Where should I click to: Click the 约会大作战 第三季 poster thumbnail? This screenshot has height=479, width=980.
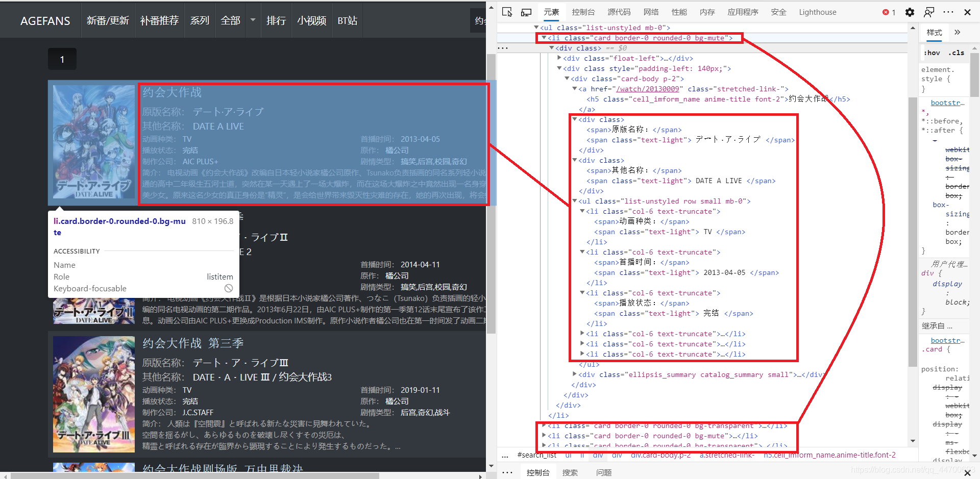pos(94,393)
